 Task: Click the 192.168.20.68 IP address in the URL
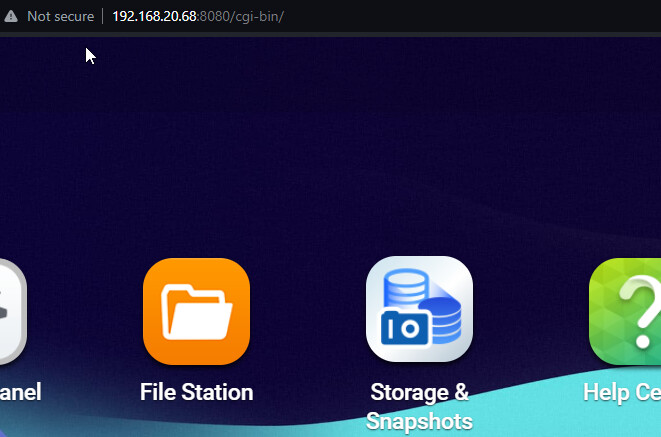[155, 17]
